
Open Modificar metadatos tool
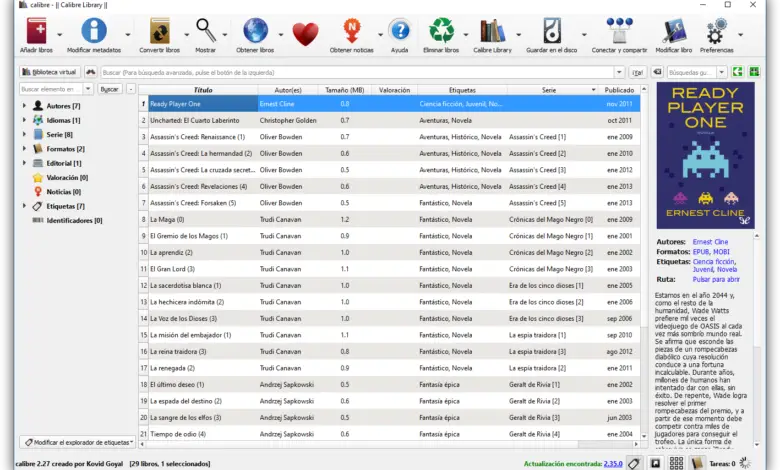point(94,31)
